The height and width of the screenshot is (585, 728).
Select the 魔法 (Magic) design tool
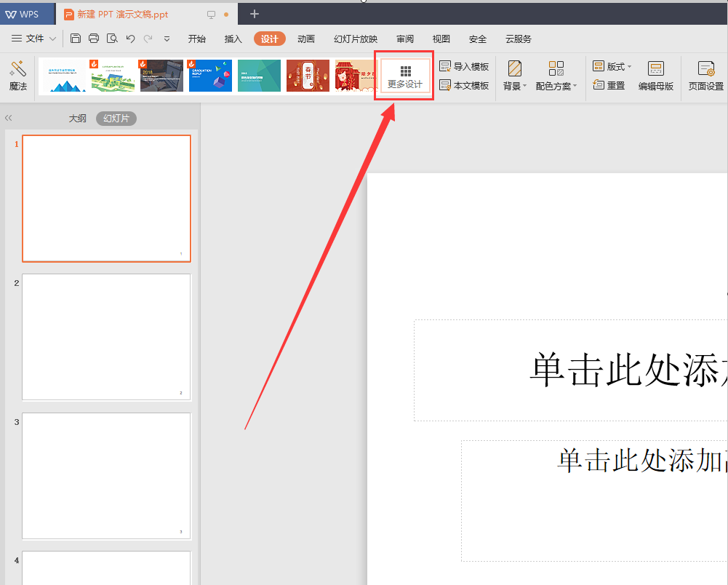coord(18,76)
